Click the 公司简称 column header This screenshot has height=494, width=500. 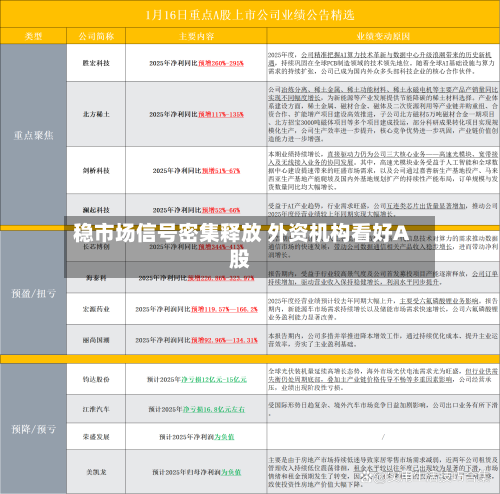tap(96, 36)
